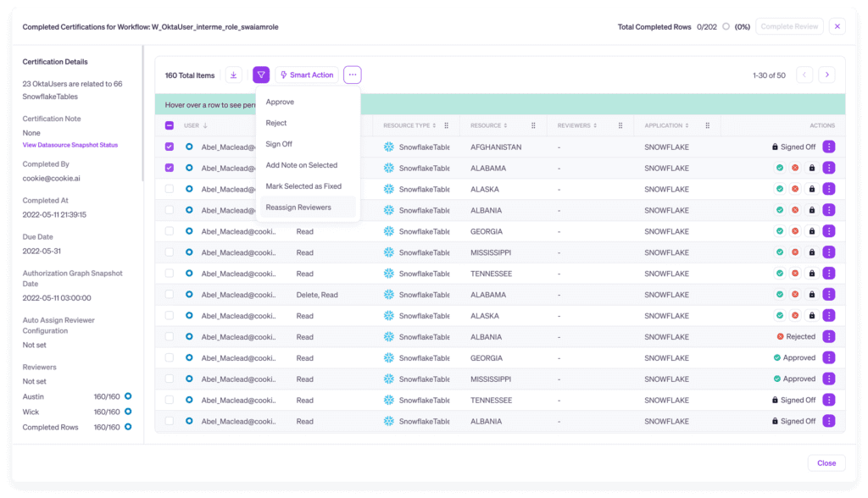The height and width of the screenshot is (498, 868).
Task: Click the Close button at bottom
Action: click(826, 463)
